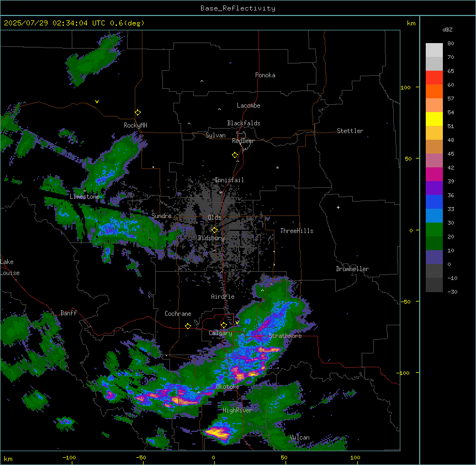Click the yellow V marker northeast of Calgary
This screenshot has width=476, height=465.
(x=237, y=323)
